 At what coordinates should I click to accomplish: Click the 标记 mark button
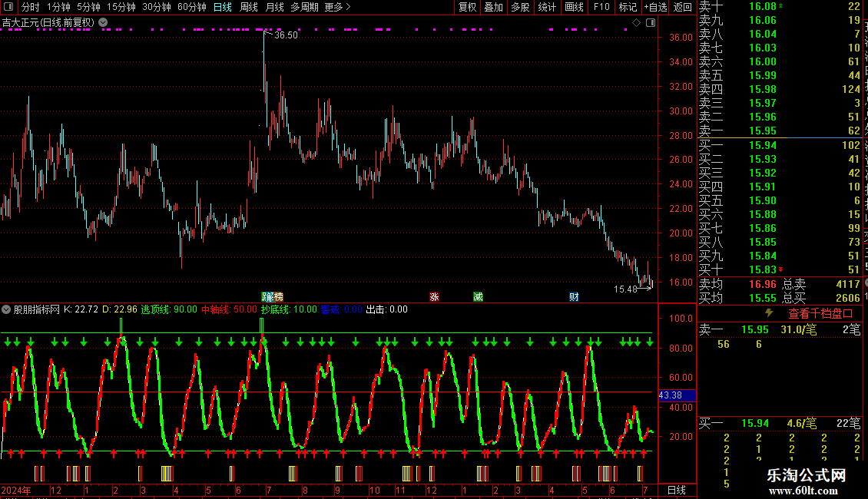pyautogui.click(x=628, y=7)
